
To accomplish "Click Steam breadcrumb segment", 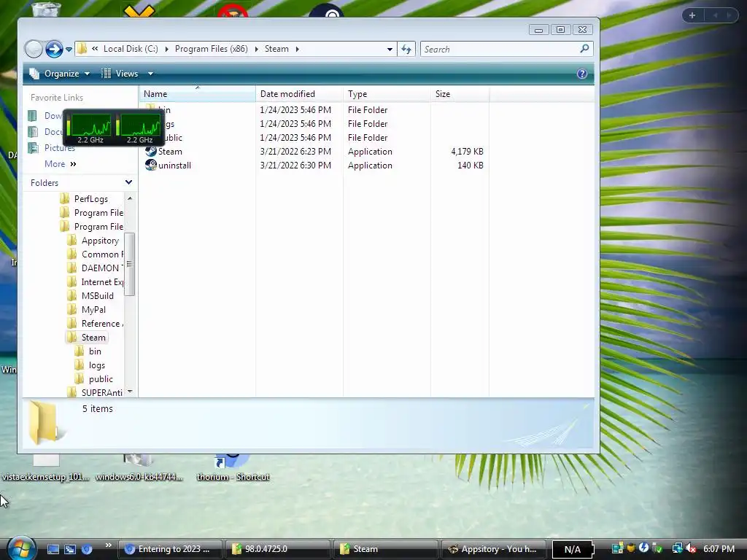I will 276,49.
